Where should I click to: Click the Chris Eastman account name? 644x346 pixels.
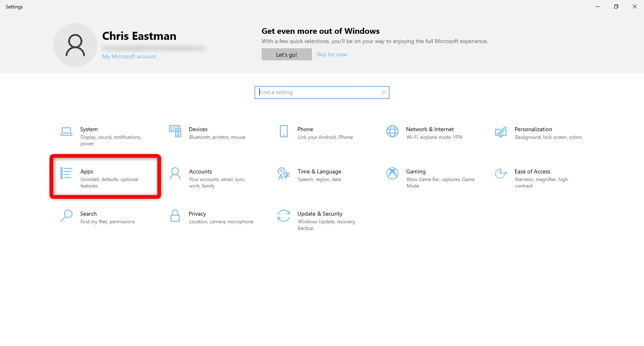click(x=139, y=36)
